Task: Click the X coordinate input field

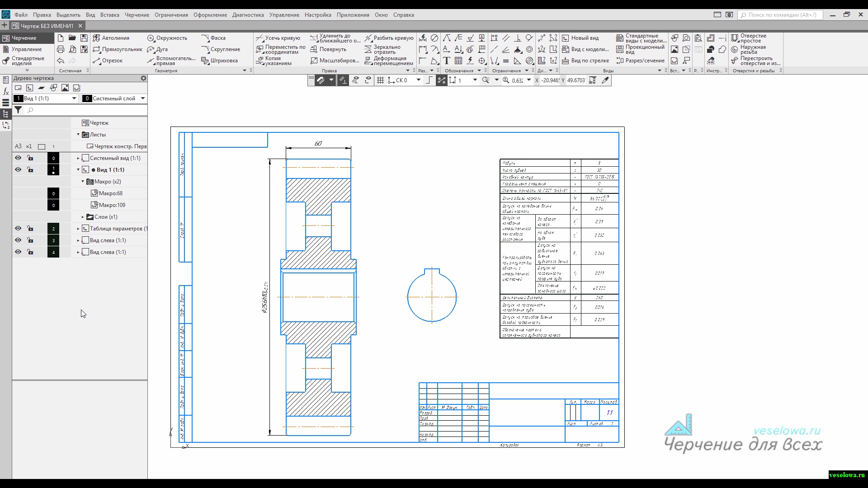Action: pos(551,80)
